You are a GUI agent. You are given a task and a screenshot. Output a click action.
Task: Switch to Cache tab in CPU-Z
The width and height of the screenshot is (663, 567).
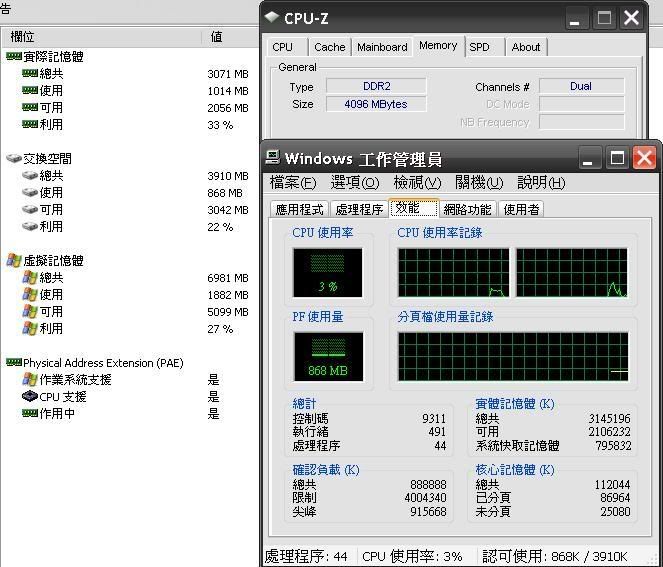click(329, 47)
